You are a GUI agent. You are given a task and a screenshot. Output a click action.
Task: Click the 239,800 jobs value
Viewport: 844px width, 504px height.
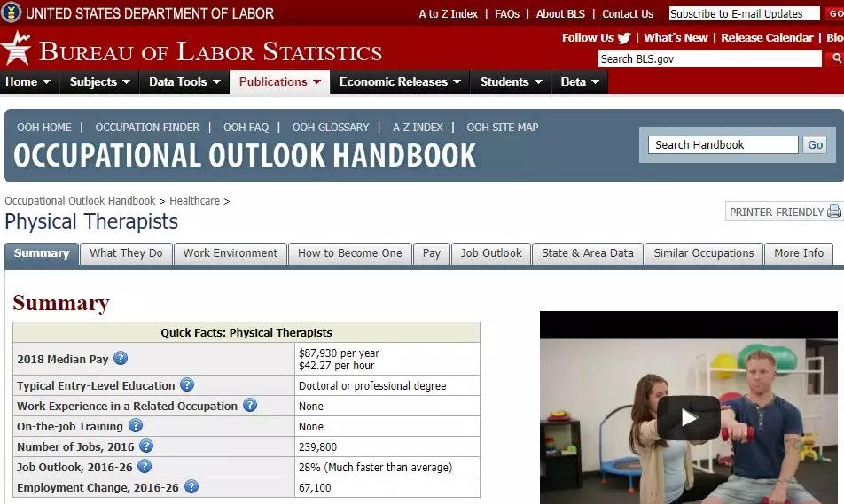tap(317, 446)
